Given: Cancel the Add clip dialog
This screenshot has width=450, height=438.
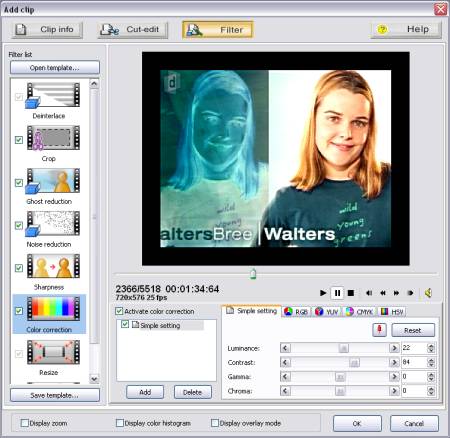Looking at the screenshot, I should point(414,423).
